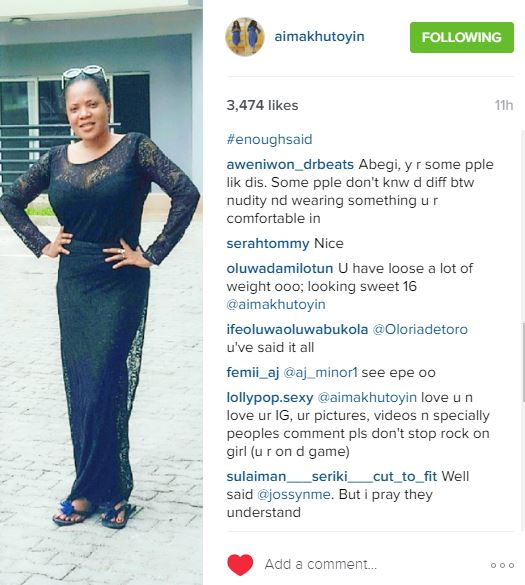
Task: Open the @aj_minor1 mention
Action: [x=321, y=373]
